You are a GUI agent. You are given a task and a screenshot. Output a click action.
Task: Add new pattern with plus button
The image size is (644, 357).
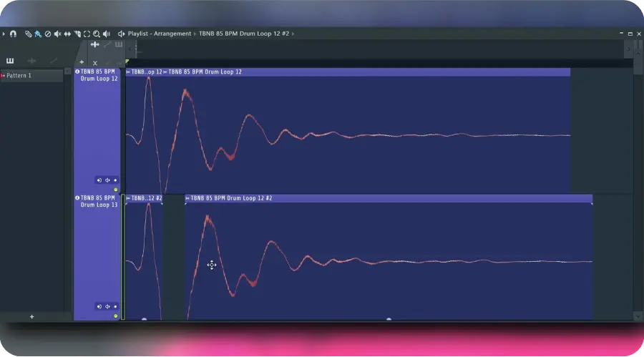[x=31, y=317]
